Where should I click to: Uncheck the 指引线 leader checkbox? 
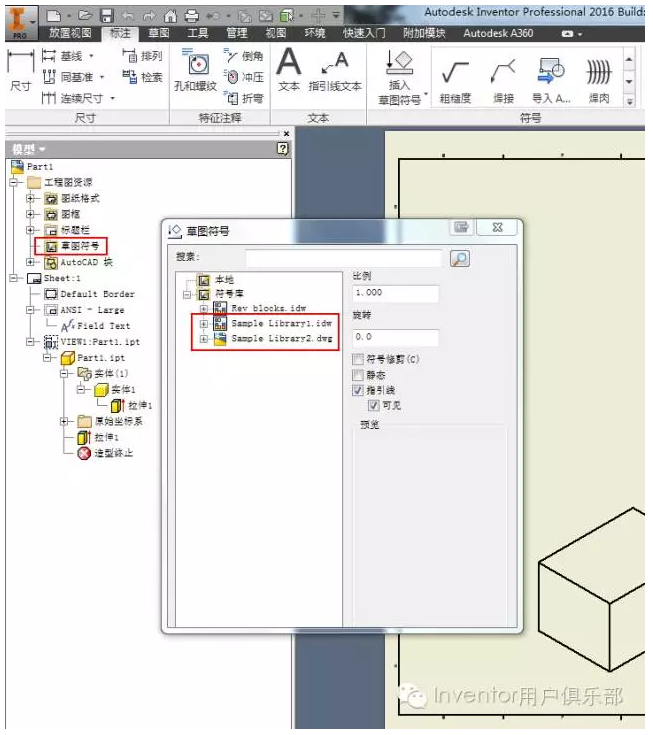[x=358, y=390]
